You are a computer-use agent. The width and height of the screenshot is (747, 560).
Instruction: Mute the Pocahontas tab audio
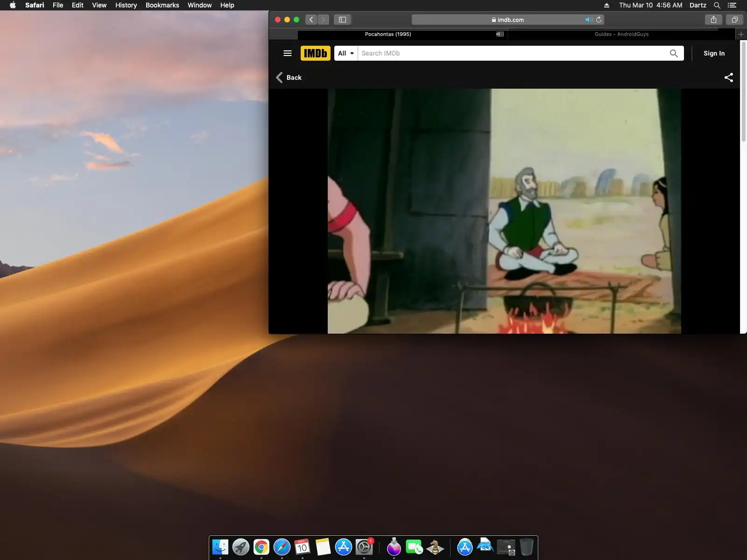pos(500,34)
